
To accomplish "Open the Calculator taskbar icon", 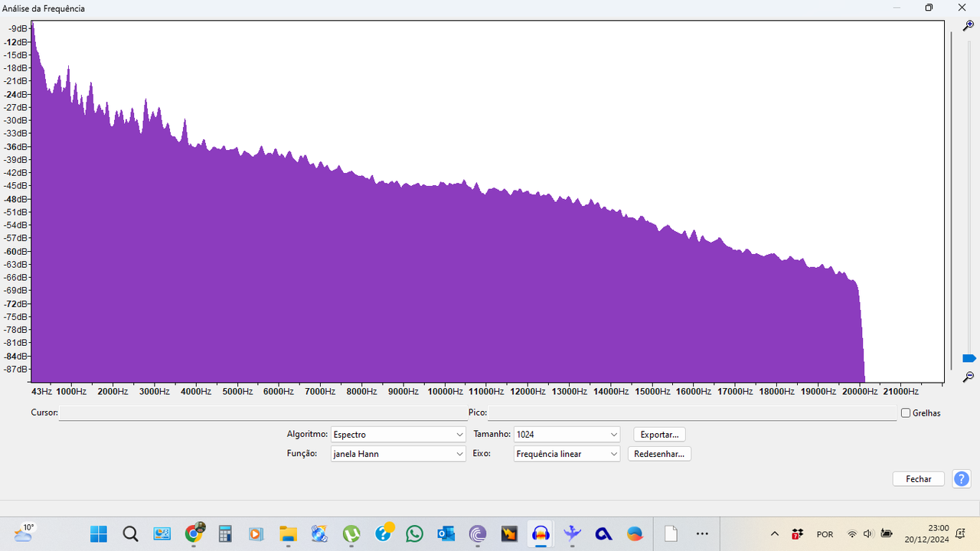I will tap(225, 533).
